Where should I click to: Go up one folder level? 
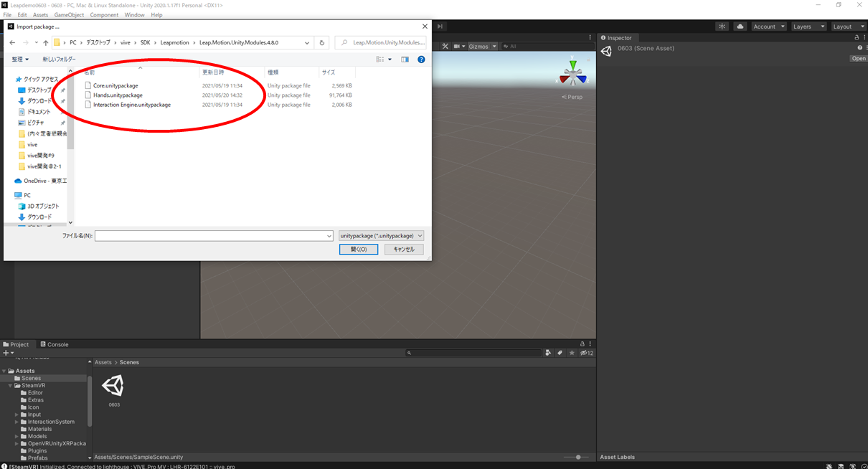coord(46,42)
